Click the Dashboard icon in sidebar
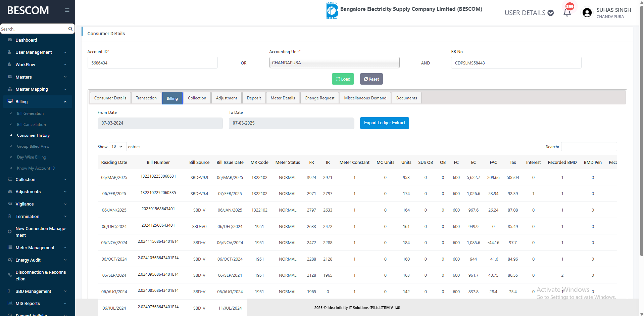 (x=10, y=40)
